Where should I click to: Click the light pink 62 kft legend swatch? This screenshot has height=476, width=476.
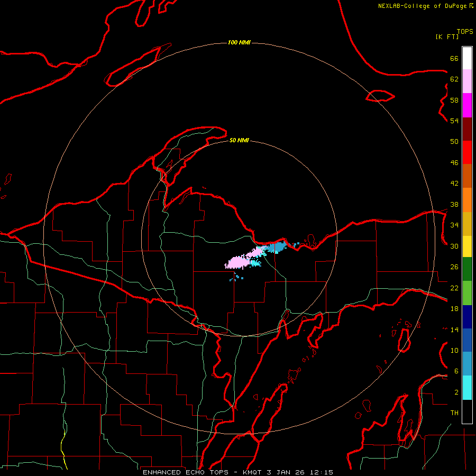point(467,81)
